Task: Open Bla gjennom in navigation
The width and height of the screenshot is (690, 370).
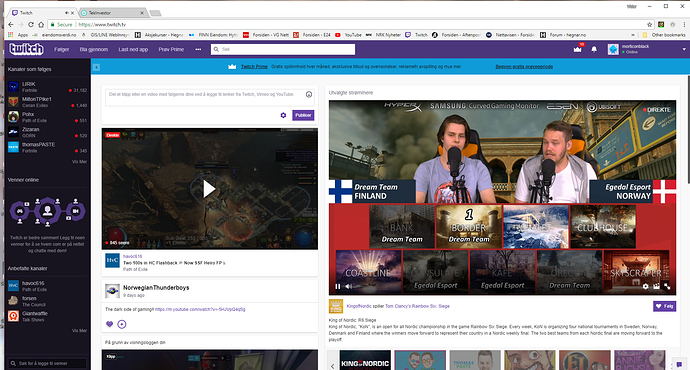Action: (x=94, y=49)
